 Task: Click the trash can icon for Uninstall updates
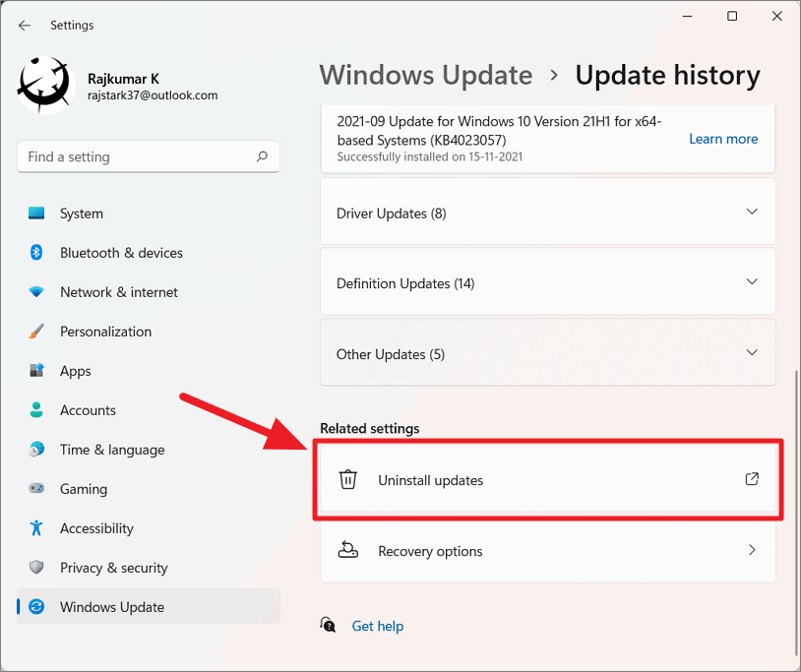click(x=348, y=479)
